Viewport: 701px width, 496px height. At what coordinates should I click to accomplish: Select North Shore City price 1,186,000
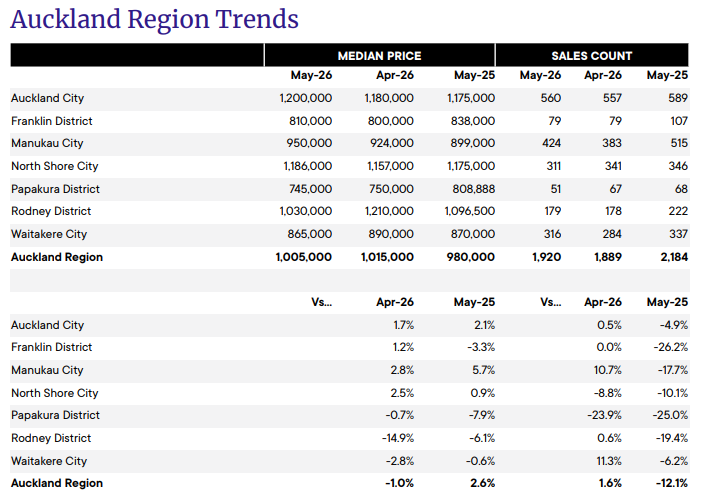pyautogui.click(x=308, y=166)
